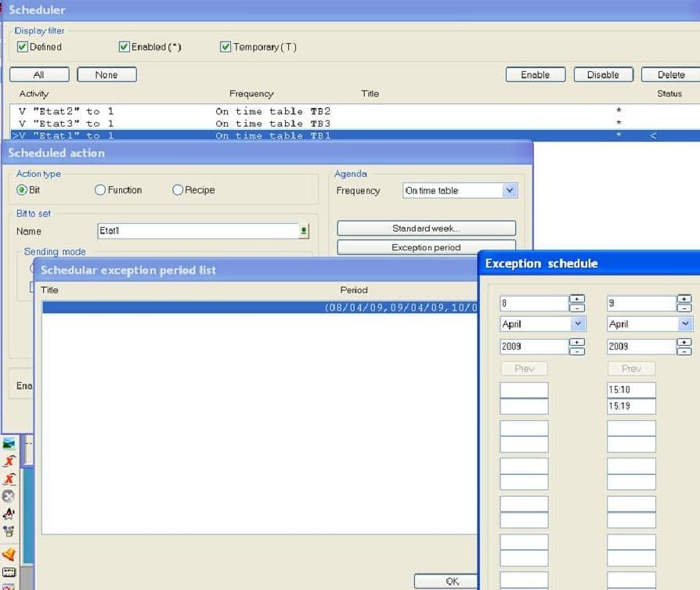Increment the start day with the plus stepper
Image resolution: width=700 pixels, height=590 pixels.
pos(578,298)
